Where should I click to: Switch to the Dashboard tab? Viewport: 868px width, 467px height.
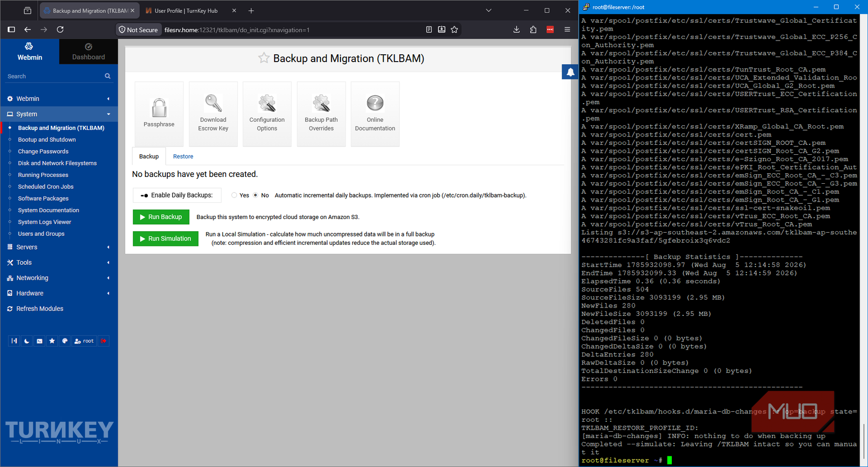tap(88, 52)
